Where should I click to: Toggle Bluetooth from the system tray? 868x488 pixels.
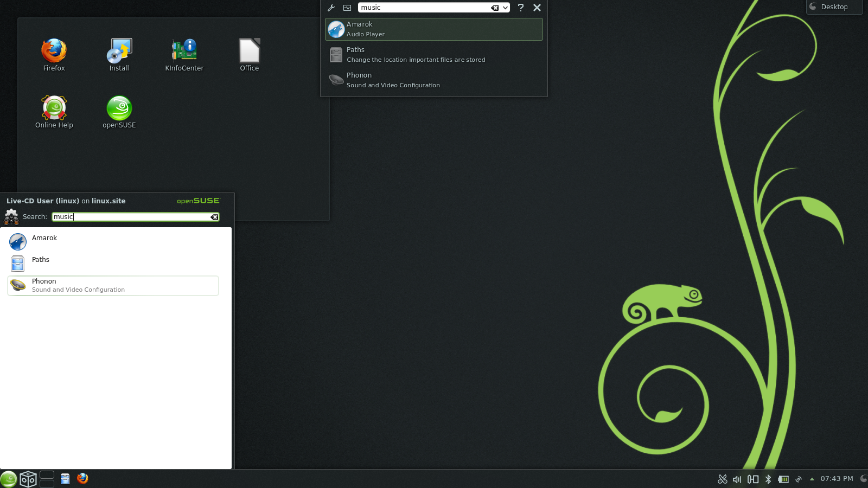click(x=767, y=479)
